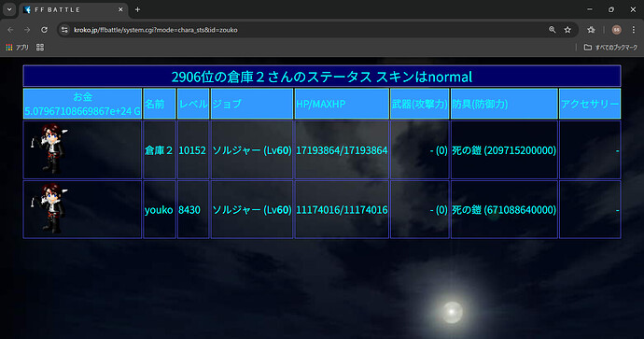Click 倉庫2's weapon cell - (0)
Image resolution: width=644 pixels, height=339 pixels.
(x=419, y=150)
